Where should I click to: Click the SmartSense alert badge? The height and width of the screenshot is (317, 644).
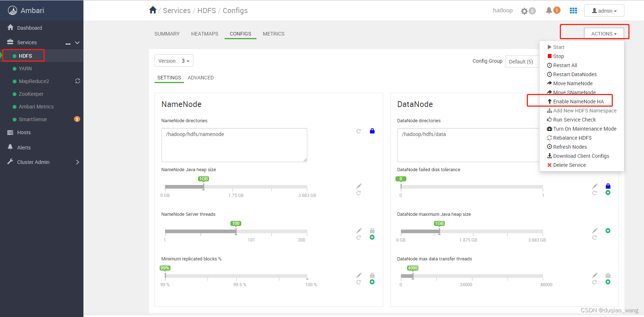[x=77, y=119]
